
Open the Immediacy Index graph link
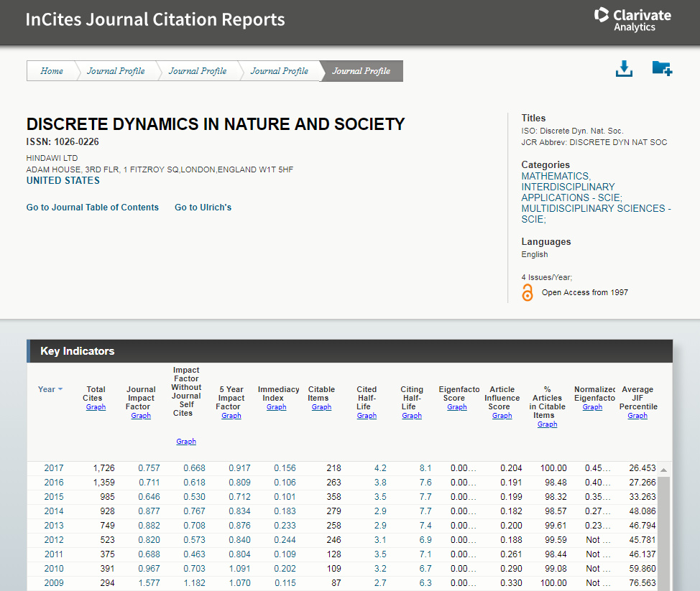click(276, 407)
